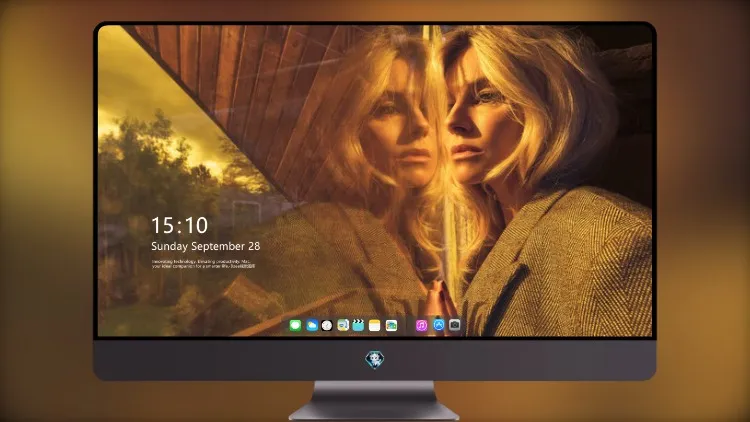750x422 pixels.
Task: Open the green Messages app in dock
Action: [295, 325]
